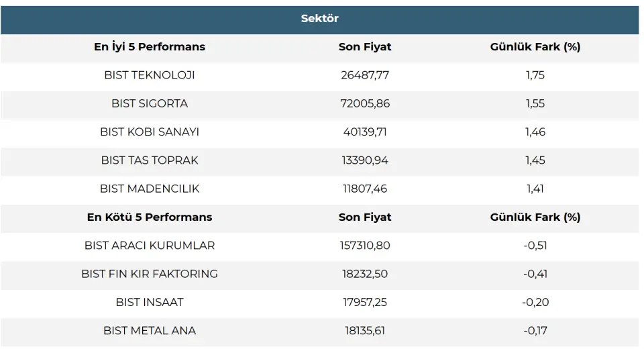The height and width of the screenshot is (349, 644).
Task: Open the BIST METAL ANA sector
Action: point(150,330)
